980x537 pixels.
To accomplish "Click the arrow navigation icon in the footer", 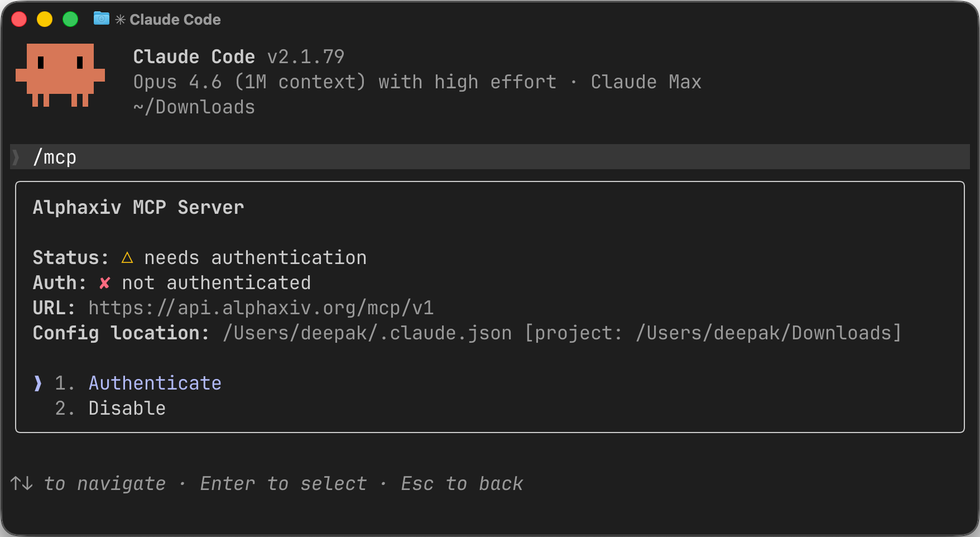I will [x=23, y=483].
